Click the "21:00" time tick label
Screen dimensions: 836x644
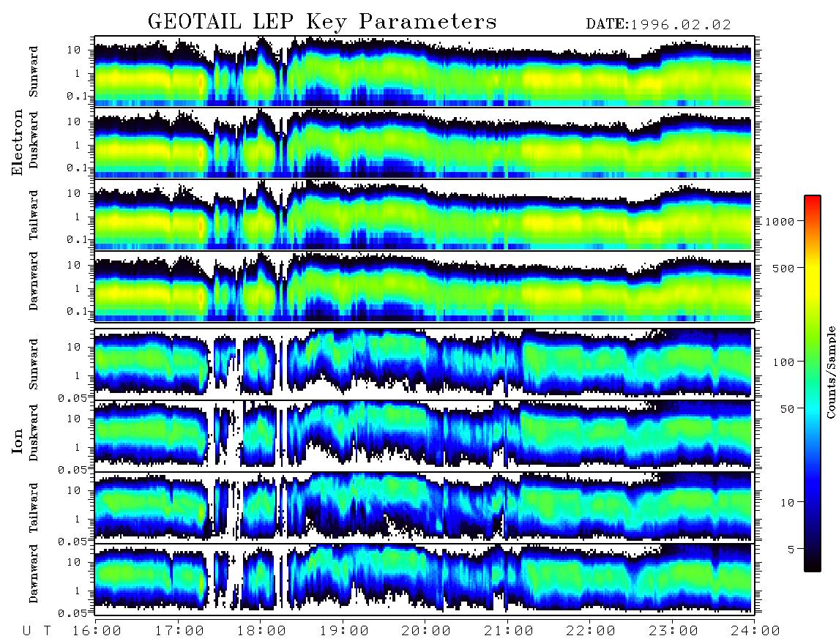[x=509, y=632]
